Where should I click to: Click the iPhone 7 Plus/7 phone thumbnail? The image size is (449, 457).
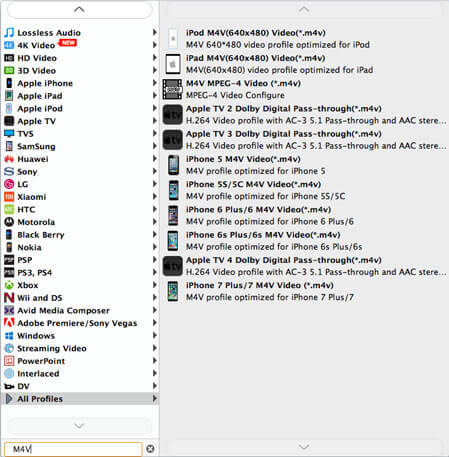click(173, 291)
